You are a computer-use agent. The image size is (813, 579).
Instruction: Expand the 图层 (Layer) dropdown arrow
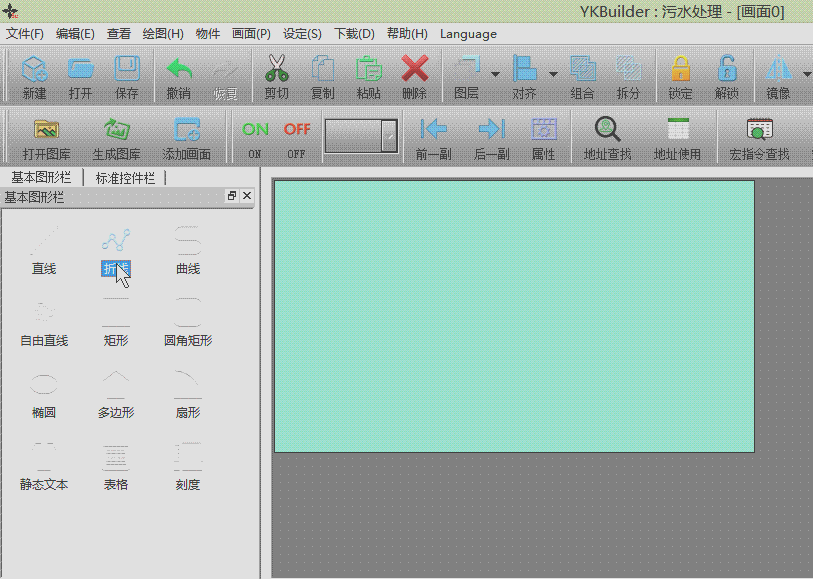(495, 75)
